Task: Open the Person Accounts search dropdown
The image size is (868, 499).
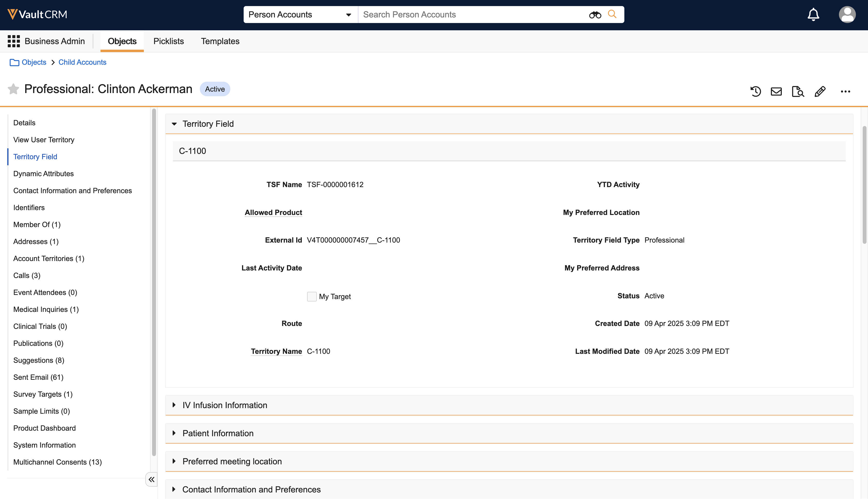Action: (x=300, y=15)
